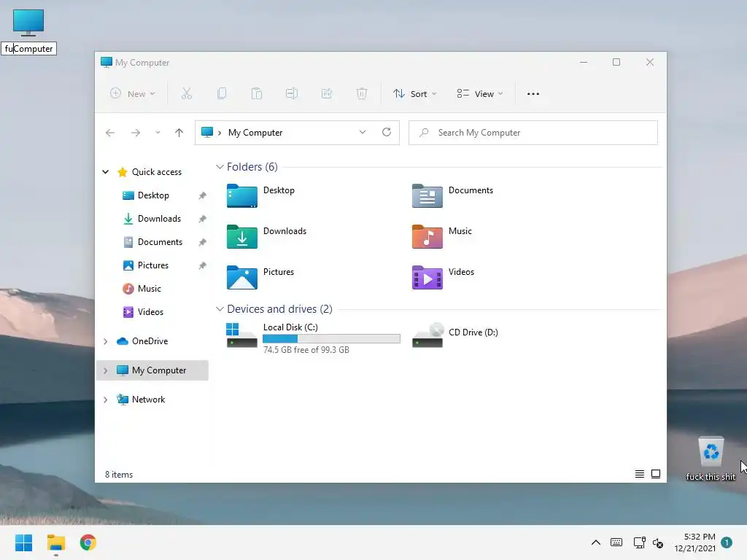This screenshot has width=747, height=560.
Task: Select Videos in the sidebar
Action: (150, 312)
